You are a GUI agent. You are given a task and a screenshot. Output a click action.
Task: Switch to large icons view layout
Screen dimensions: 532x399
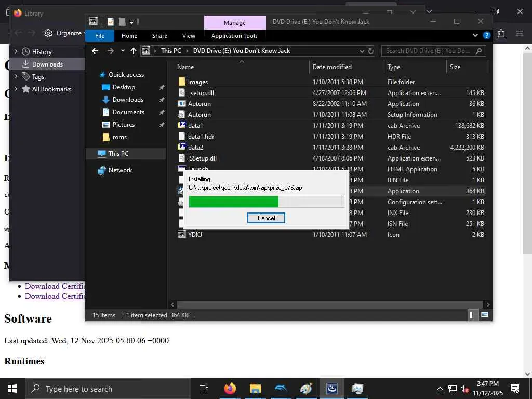tap(485, 315)
